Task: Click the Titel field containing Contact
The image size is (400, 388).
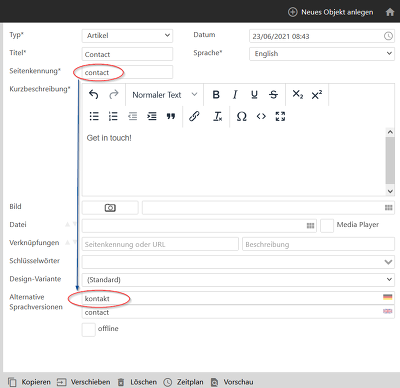Action: [127, 54]
